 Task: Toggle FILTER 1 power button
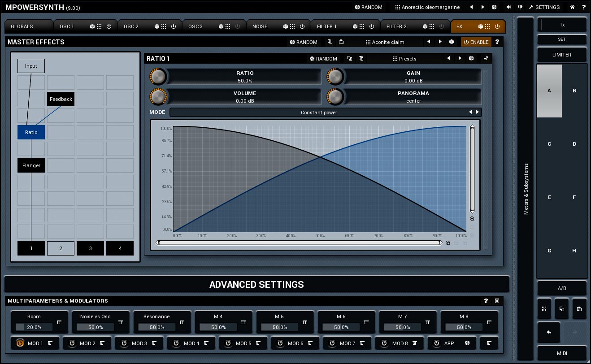(372, 26)
